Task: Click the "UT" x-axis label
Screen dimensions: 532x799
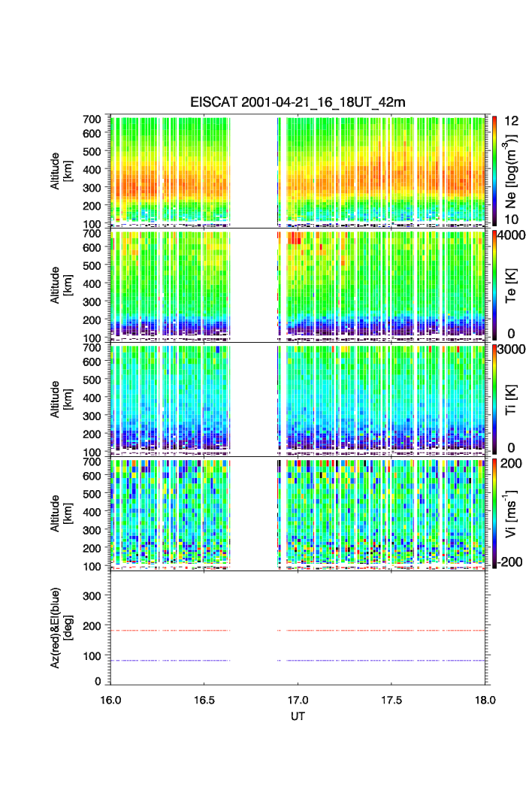Action: [298, 716]
